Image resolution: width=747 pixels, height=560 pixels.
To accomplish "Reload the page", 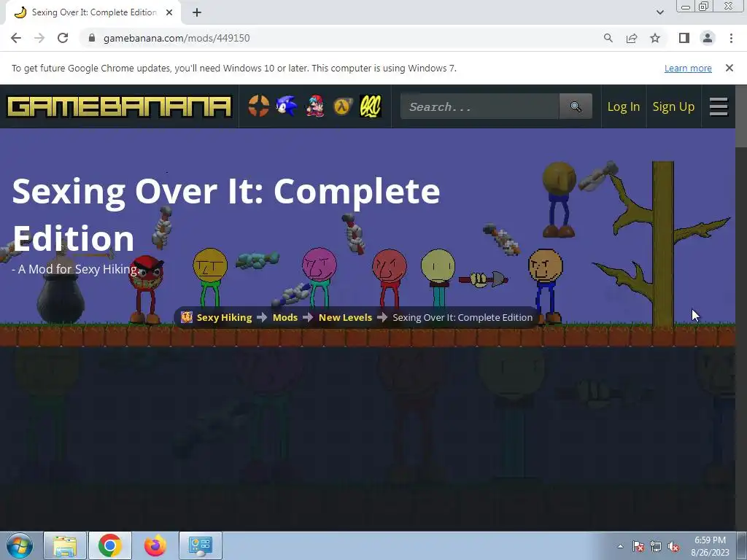I will (x=63, y=38).
